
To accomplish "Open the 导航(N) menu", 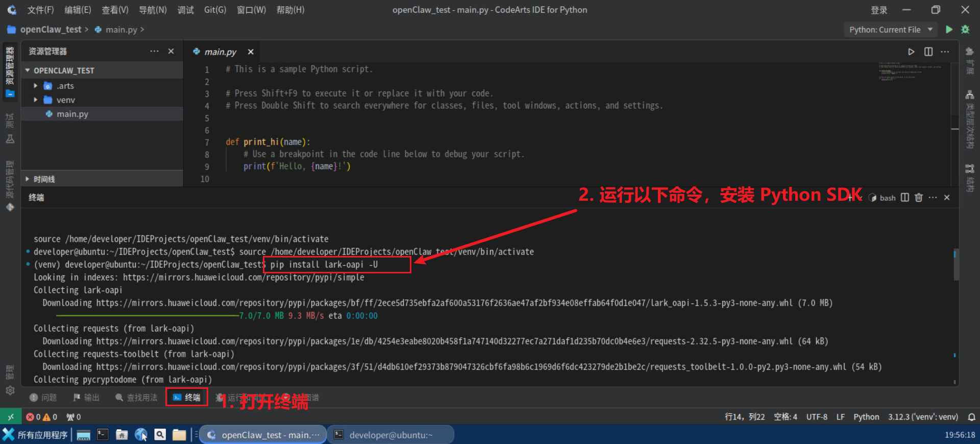I will [153, 10].
